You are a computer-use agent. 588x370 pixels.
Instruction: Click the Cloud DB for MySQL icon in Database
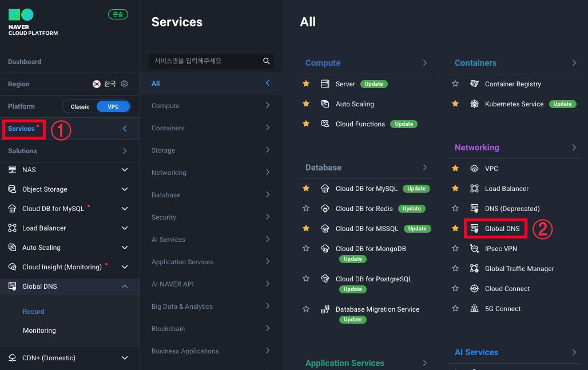[x=325, y=188]
